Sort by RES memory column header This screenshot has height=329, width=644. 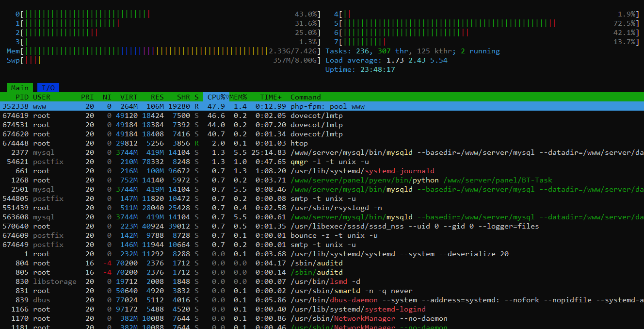coord(157,97)
